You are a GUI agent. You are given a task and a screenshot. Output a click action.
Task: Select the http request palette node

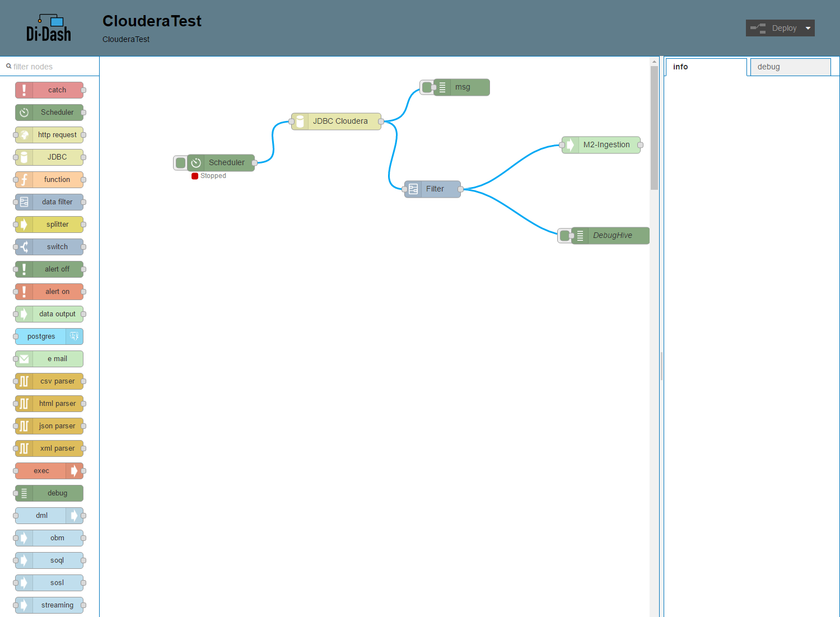[49, 135]
